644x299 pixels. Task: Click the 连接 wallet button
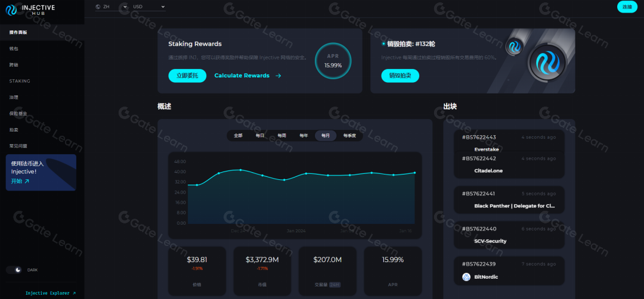627,7
